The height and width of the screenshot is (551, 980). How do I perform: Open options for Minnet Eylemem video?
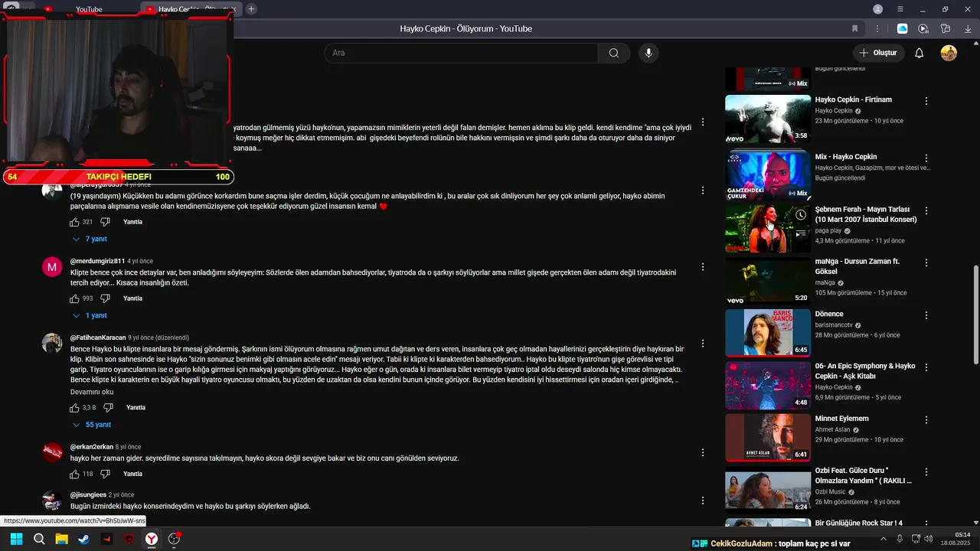click(926, 420)
